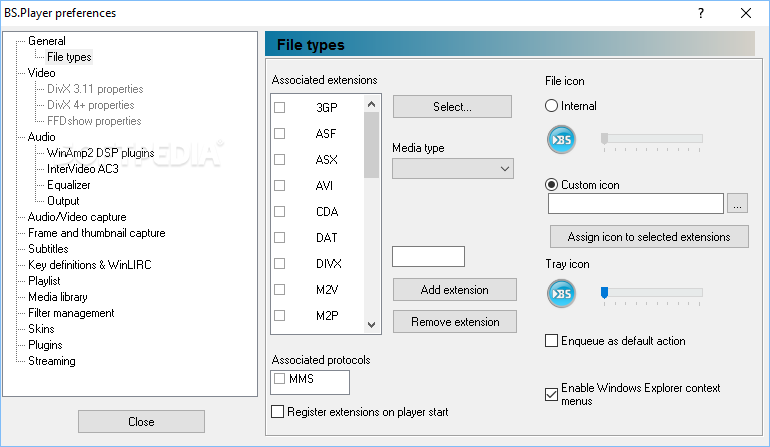Tick the ASX extension checkbox
The image size is (770, 447).
coord(279,160)
